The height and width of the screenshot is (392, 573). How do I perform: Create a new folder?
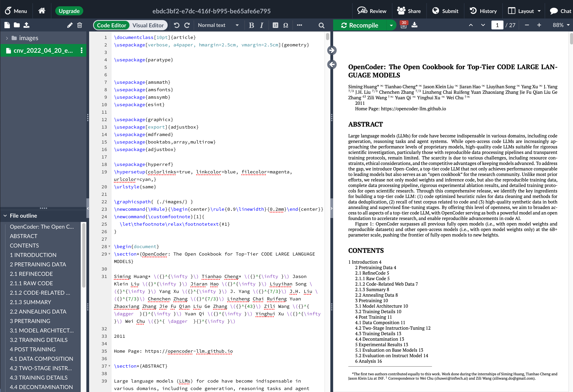coord(17,25)
